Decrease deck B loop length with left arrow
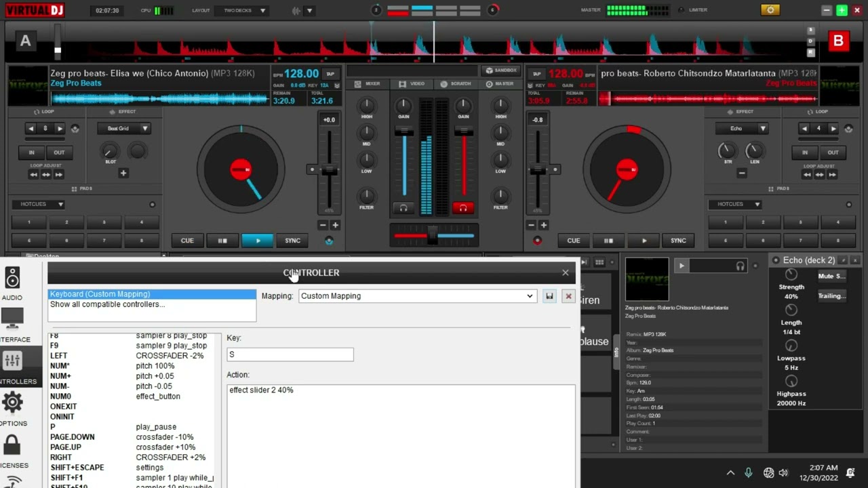The width and height of the screenshot is (868, 488). tap(804, 128)
